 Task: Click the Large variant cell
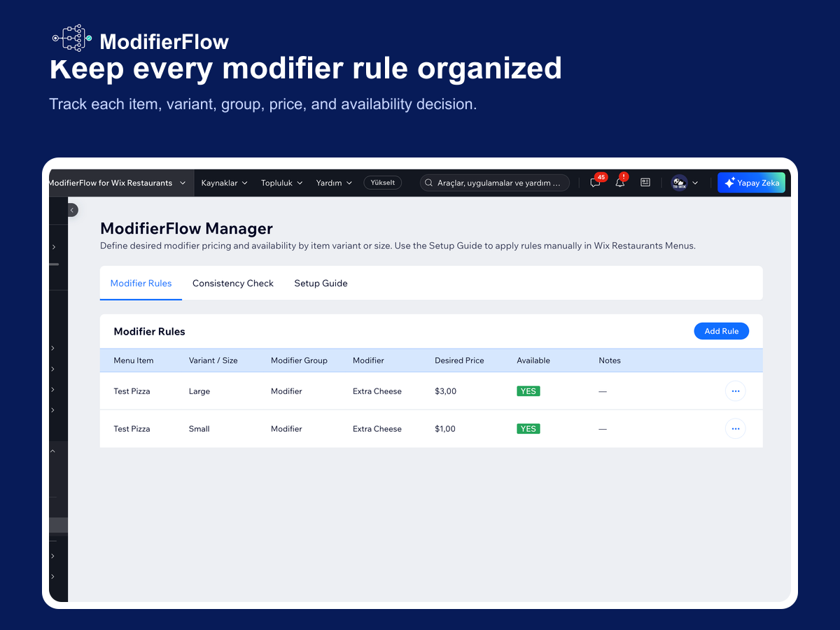pos(199,391)
